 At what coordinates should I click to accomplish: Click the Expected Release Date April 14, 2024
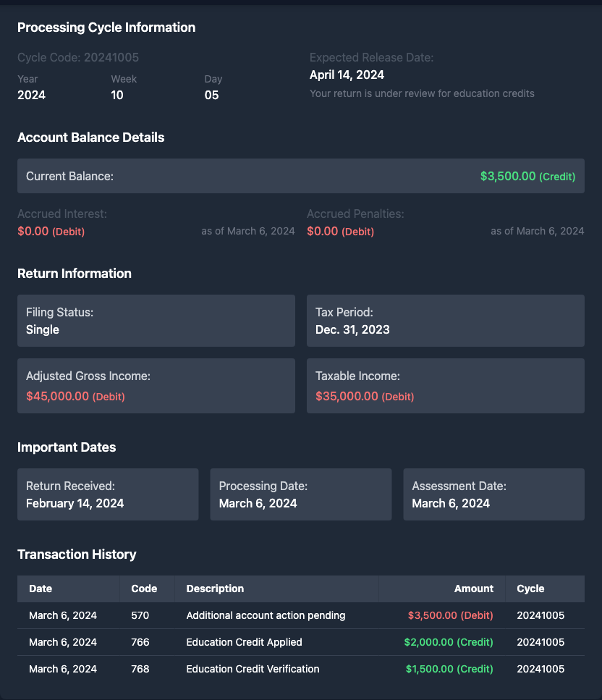347,75
